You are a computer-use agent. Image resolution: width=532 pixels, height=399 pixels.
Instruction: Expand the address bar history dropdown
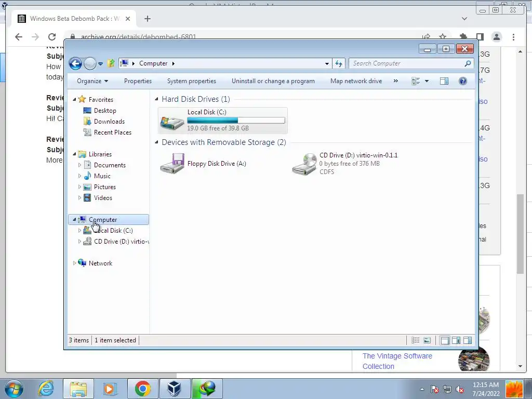(x=327, y=63)
